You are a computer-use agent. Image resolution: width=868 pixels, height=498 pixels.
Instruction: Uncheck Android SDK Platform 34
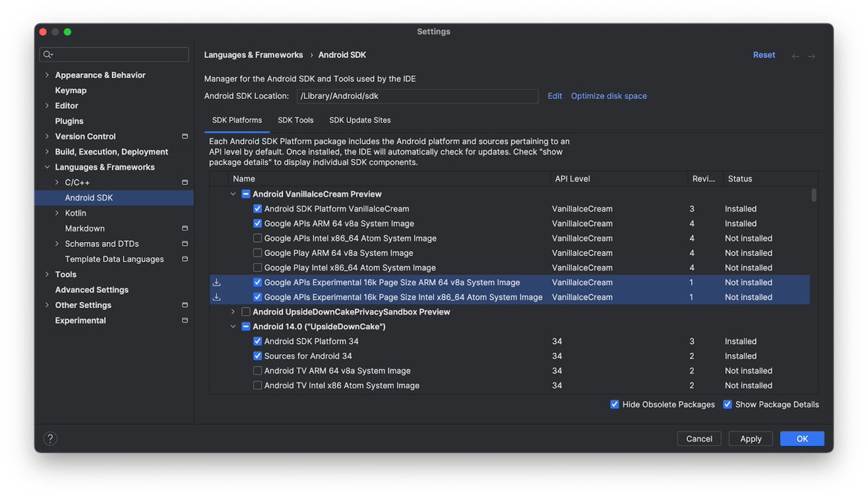(x=258, y=341)
